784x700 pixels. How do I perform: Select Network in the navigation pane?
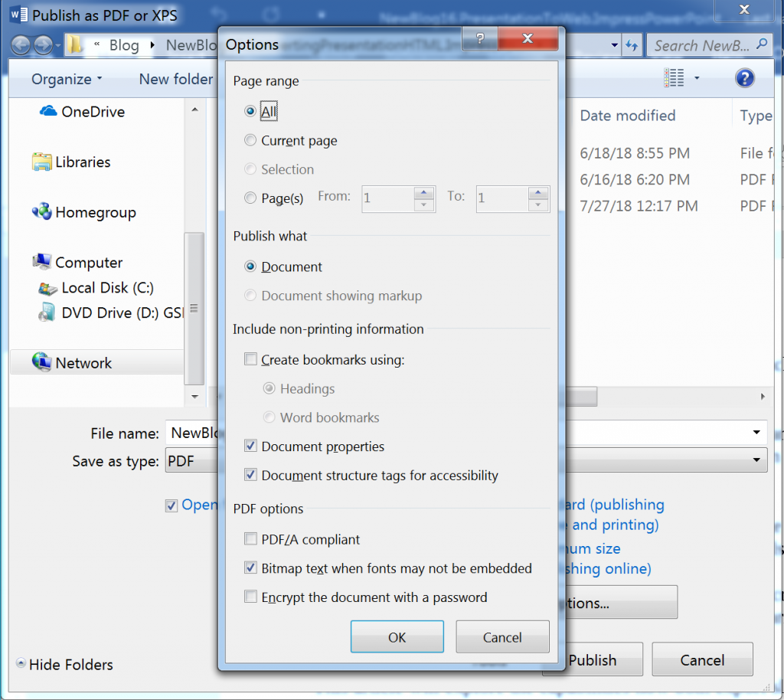coord(81,362)
